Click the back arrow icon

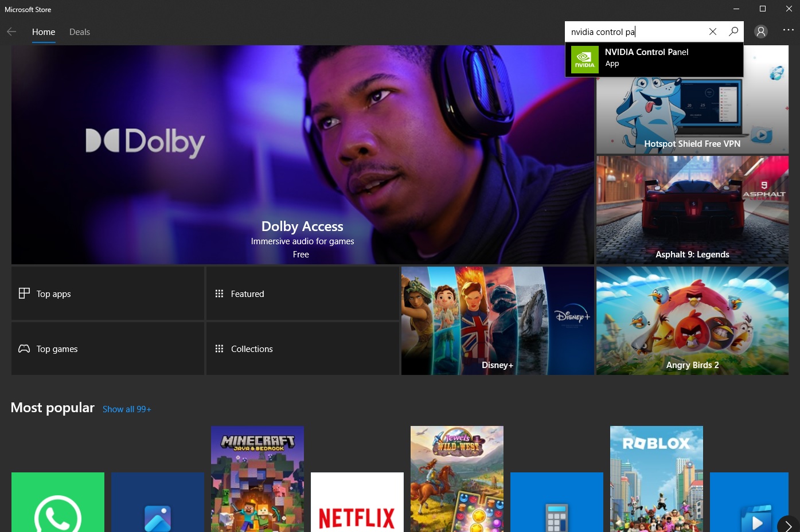click(x=11, y=32)
